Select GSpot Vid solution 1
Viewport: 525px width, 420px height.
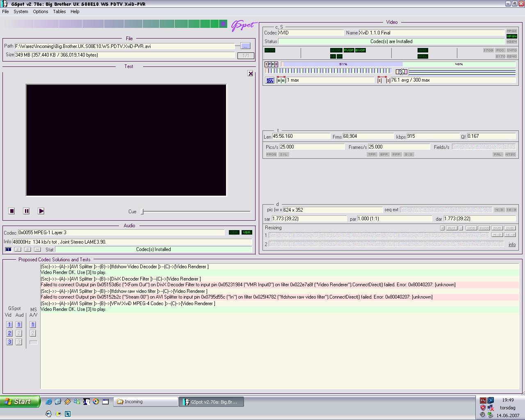tap(9, 324)
